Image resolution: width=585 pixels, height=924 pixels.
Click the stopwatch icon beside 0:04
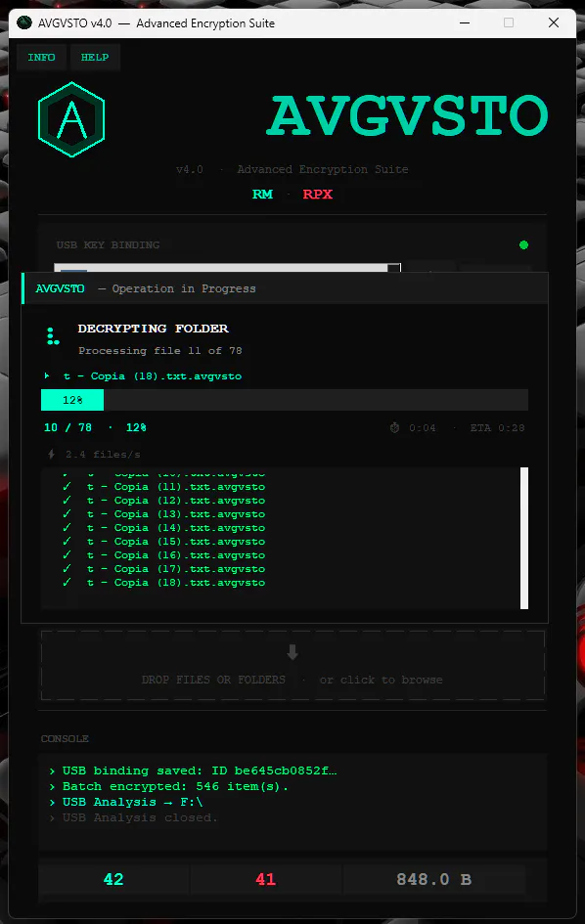click(x=394, y=428)
